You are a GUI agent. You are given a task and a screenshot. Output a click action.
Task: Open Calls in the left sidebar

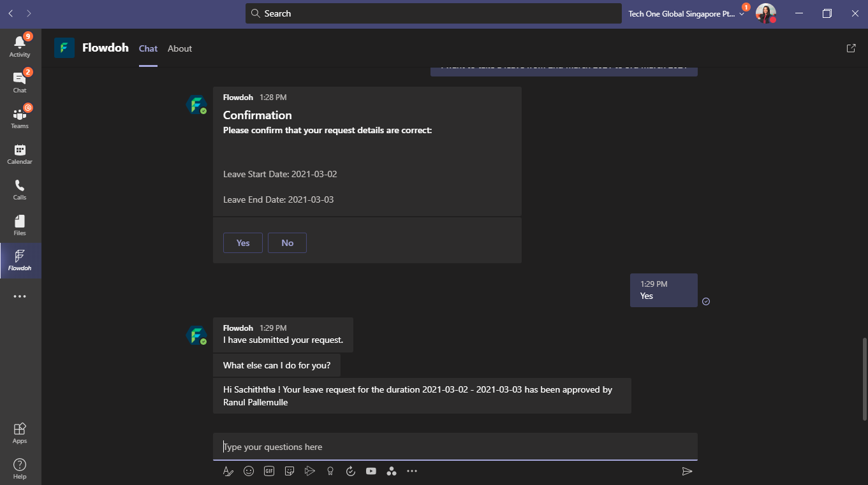[x=20, y=189]
